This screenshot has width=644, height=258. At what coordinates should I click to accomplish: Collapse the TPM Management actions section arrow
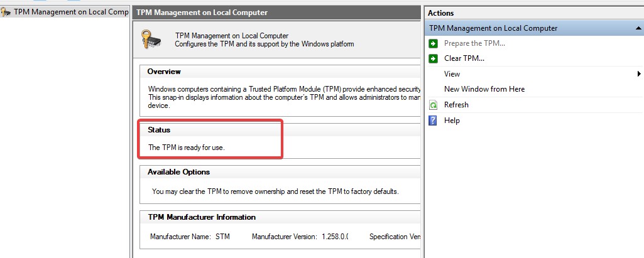tap(638, 28)
